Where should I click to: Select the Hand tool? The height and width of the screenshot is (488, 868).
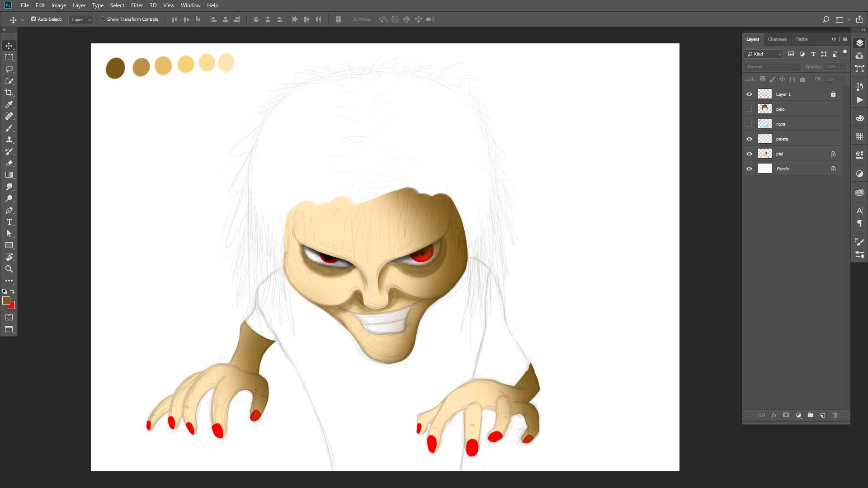(x=9, y=257)
